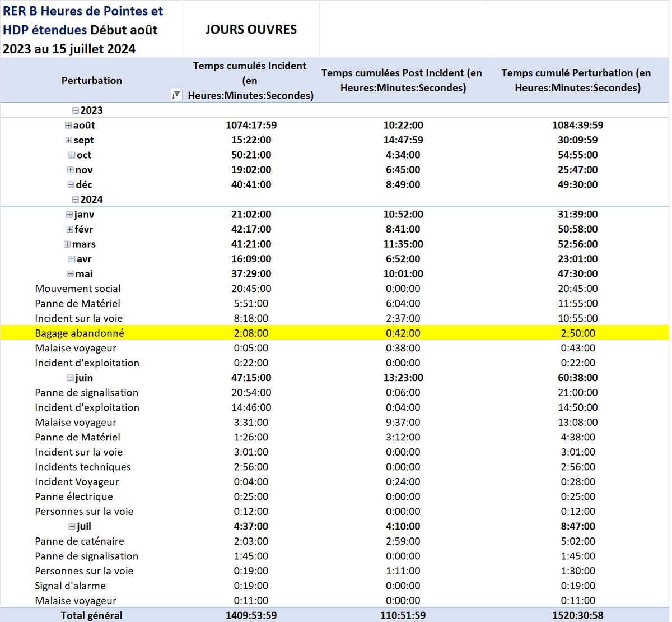
Task: Expand the mars month row
Action: pos(67,244)
